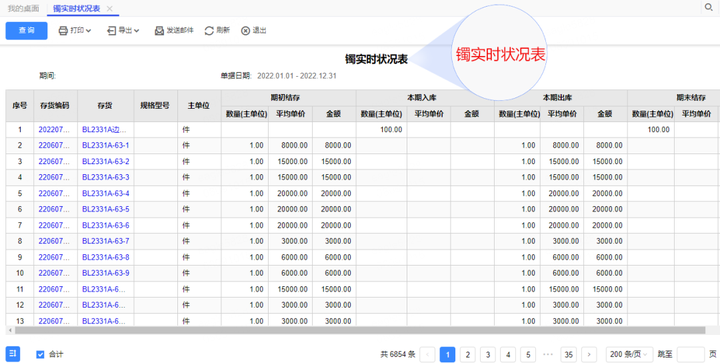The width and height of the screenshot is (720, 363).
Task: Click the 期初结存 group header
Action: (288, 98)
